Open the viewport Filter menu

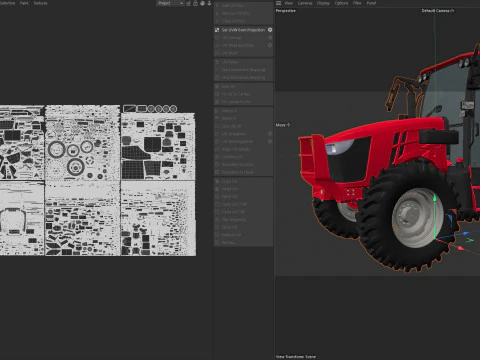tap(357, 3)
